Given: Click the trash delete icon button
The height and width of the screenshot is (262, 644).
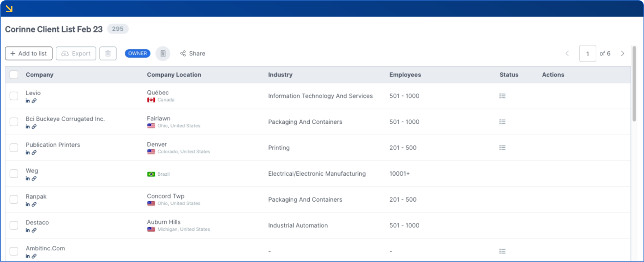Looking at the screenshot, I should click(x=108, y=54).
